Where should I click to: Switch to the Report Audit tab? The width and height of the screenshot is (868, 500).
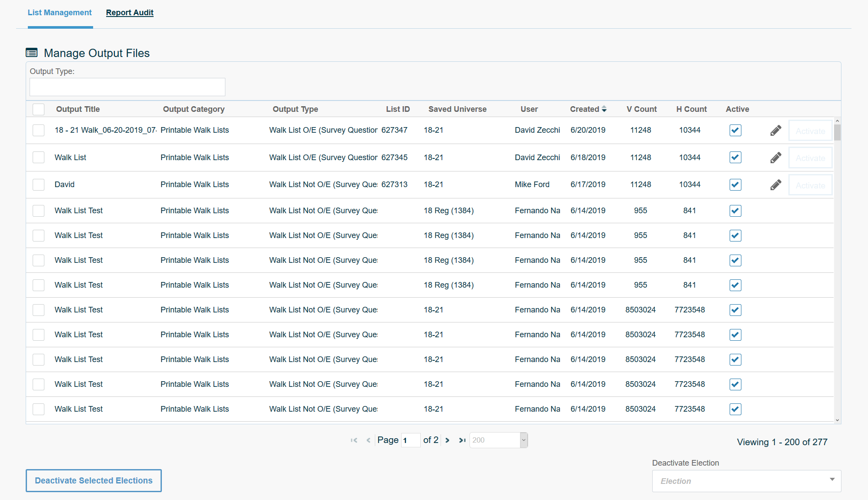tap(130, 12)
